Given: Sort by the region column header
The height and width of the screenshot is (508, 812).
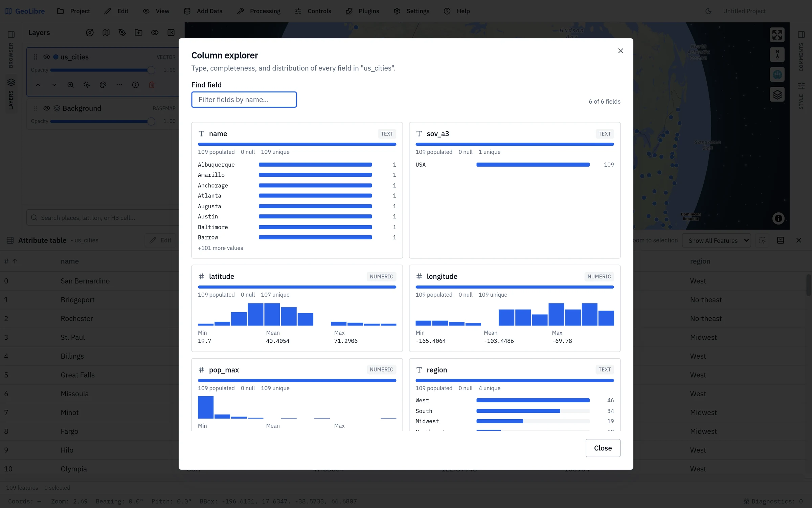Looking at the screenshot, I should (700, 261).
